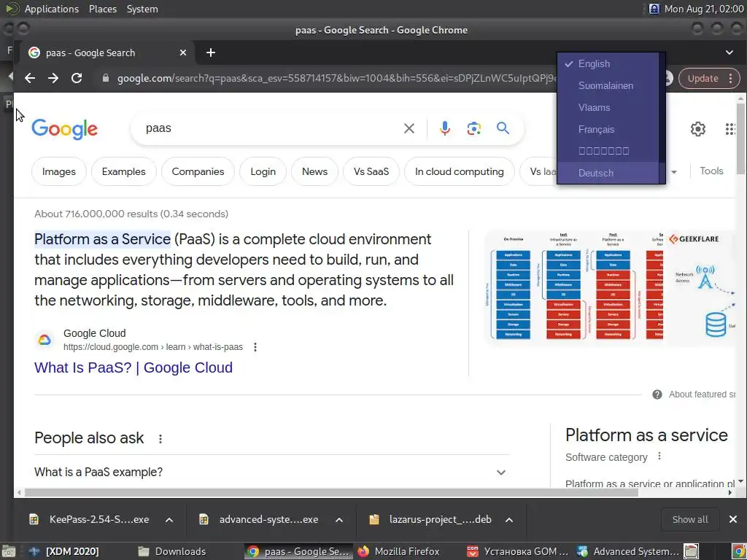Select Suomalainen language option
The image size is (747, 560).
(x=608, y=86)
